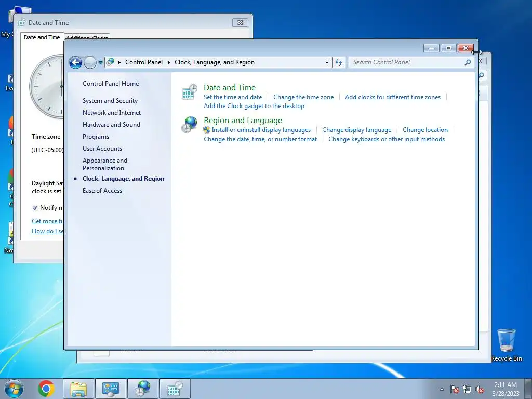Click the Back arrow navigation button

click(75, 62)
